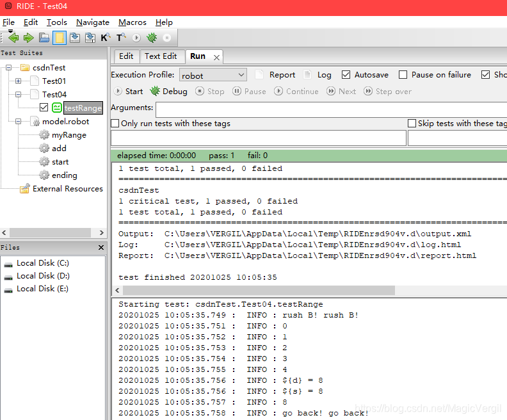The image size is (507, 420).
Task: Collapse the csdnTest tree node
Action: tap(9, 68)
